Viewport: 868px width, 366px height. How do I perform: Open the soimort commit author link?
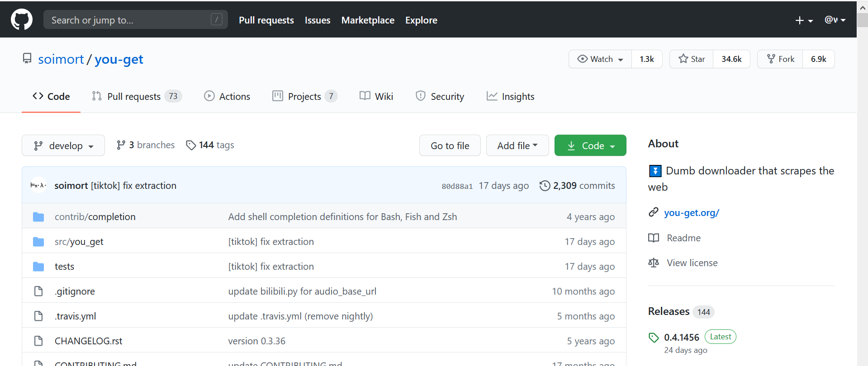click(x=71, y=186)
